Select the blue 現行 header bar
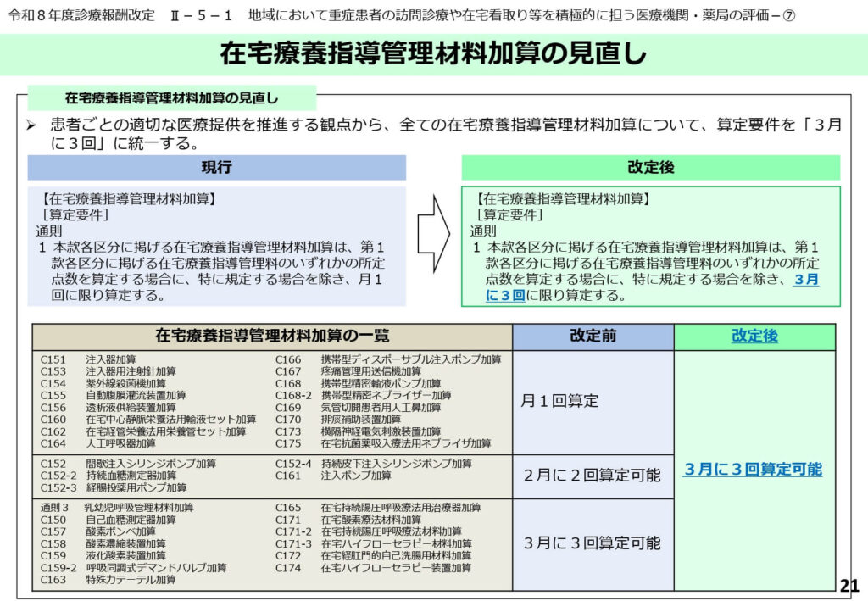 pyautogui.click(x=216, y=167)
